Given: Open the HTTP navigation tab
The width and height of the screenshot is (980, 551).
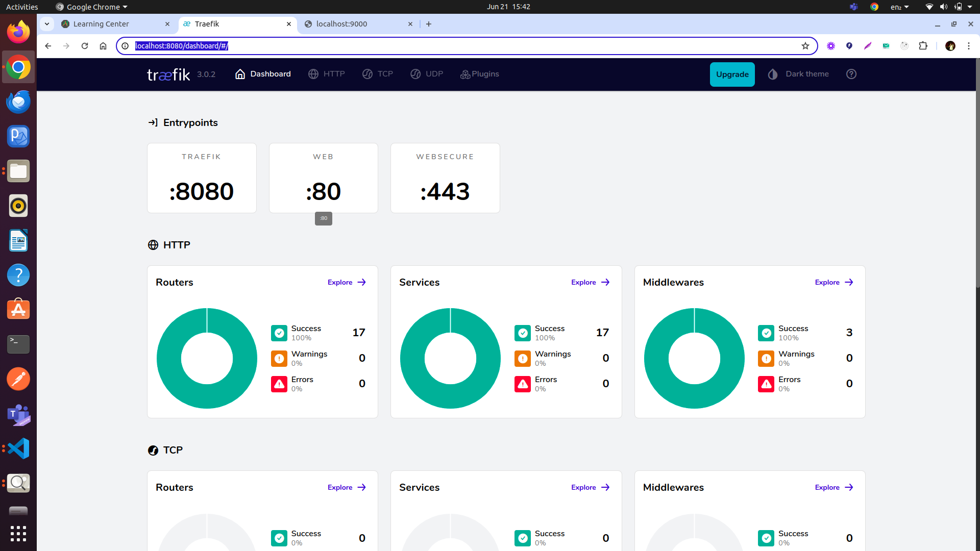Looking at the screenshot, I should point(327,74).
